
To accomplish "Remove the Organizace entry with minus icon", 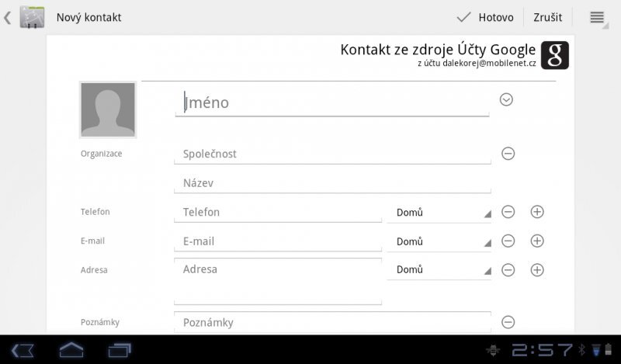I will 508,154.
